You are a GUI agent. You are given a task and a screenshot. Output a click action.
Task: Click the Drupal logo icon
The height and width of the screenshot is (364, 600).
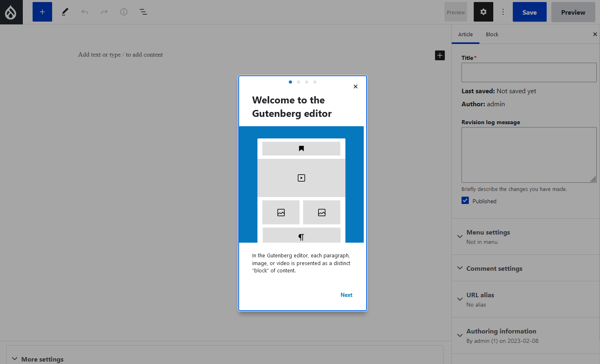tap(11, 12)
